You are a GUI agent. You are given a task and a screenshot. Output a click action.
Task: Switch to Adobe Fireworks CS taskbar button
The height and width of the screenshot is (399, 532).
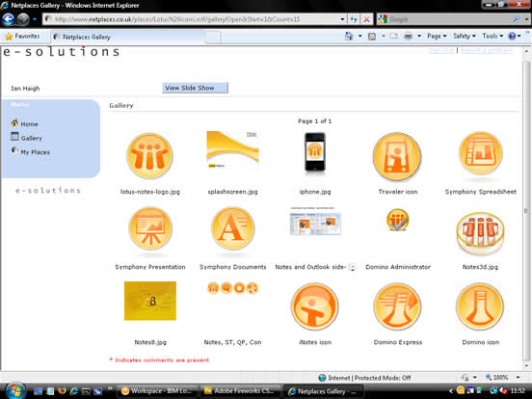[x=240, y=391]
